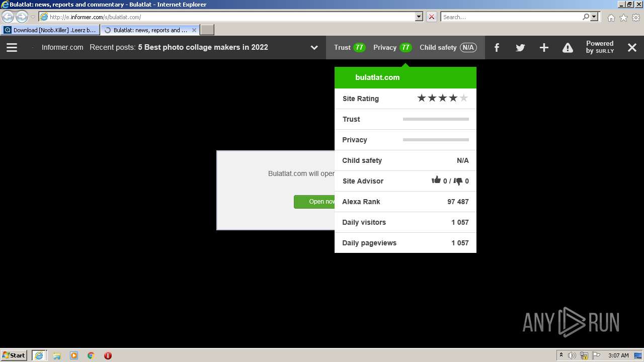Close the Bulatlat tab
The image size is (644, 362).
[x=194, y=30]
